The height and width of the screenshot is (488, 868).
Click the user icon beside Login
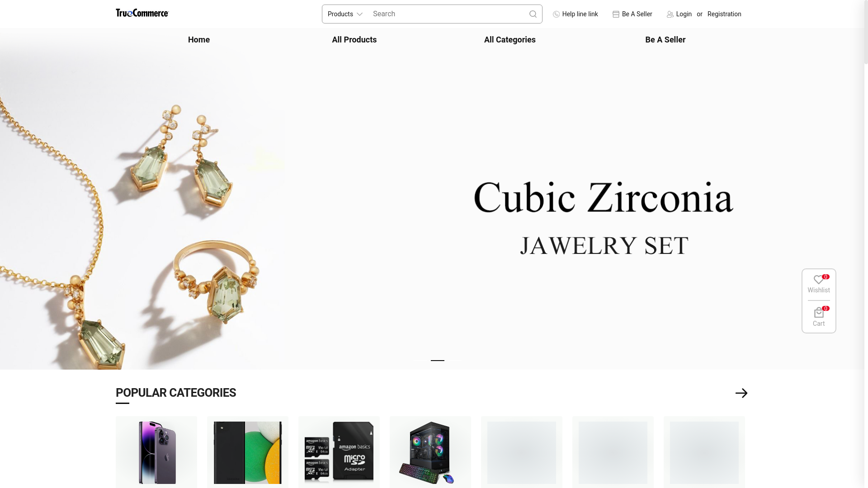tap(670, 14)
